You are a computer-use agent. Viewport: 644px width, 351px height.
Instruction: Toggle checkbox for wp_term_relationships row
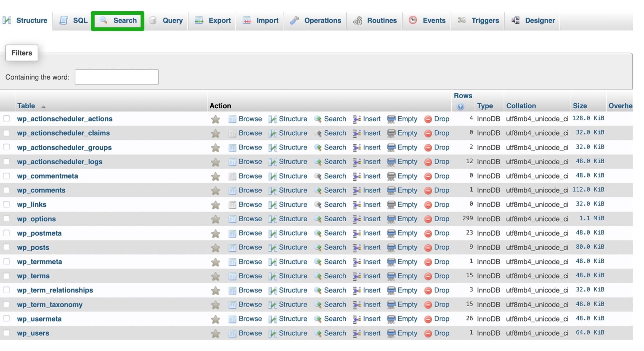coord(7,290)
